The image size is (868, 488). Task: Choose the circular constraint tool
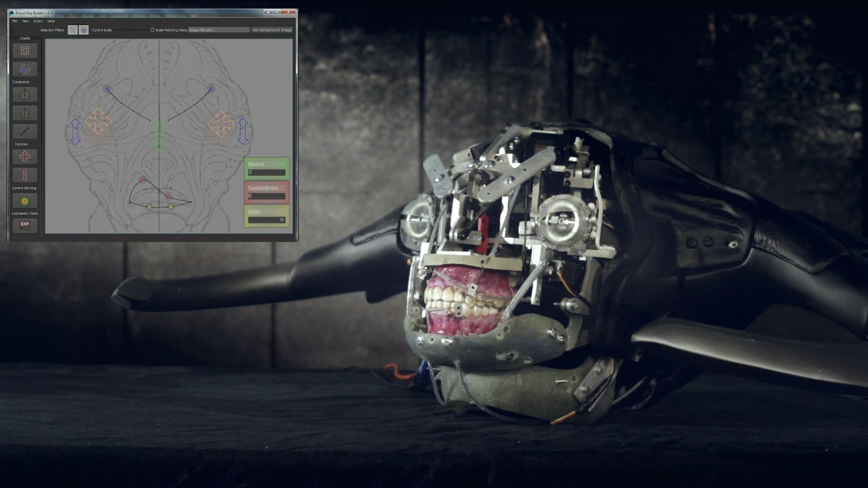point(25,95)
